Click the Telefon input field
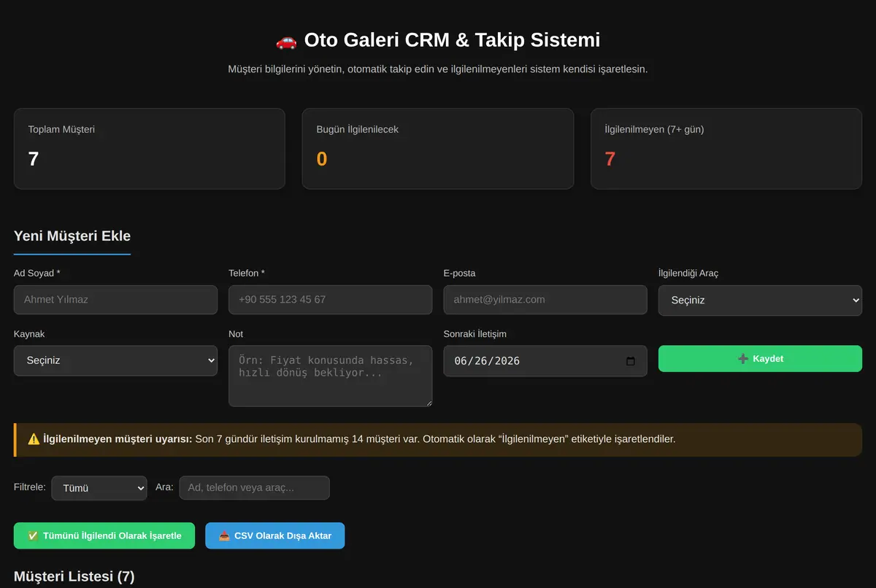This screenshot has height=588, width=876. 331,300
